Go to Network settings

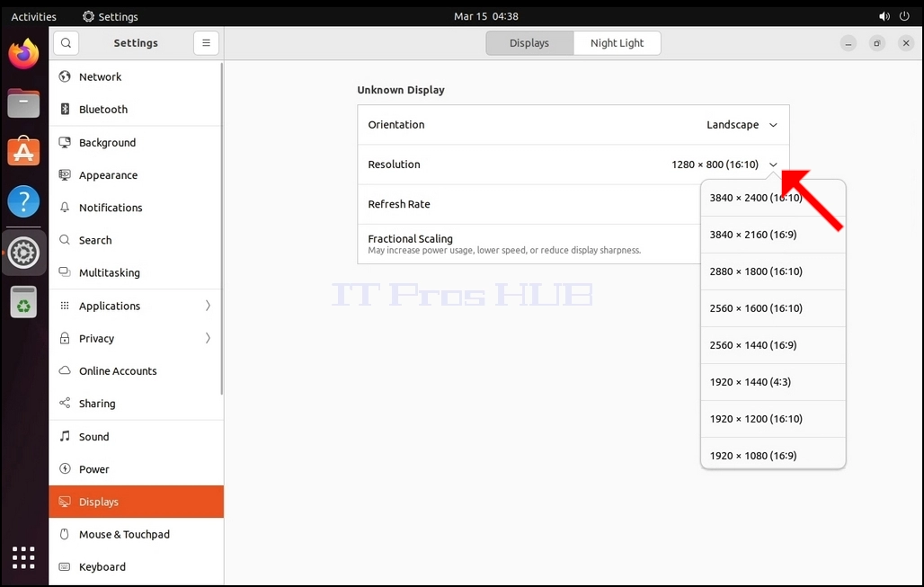[136, 76]
